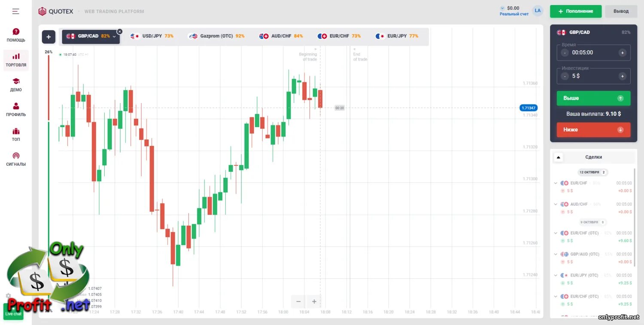
Task: Switch to the AUD/CHF 84% tab
Action: pos(281,36)
